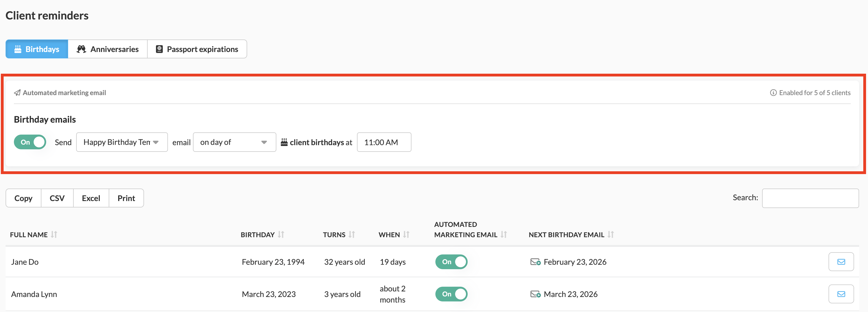Viewport: 868px width, 312px height.
Task: Disable automated email toggle for Jane Do
Action: click(x=451, y=262)
